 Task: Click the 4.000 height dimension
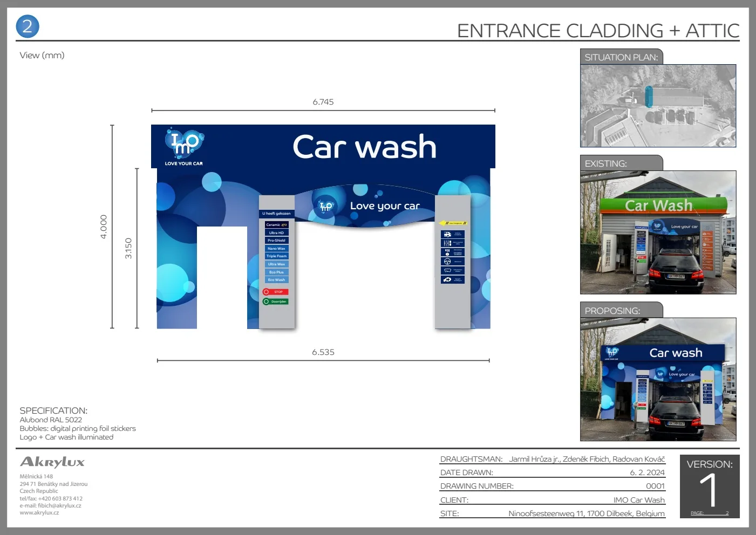(104, 227)
